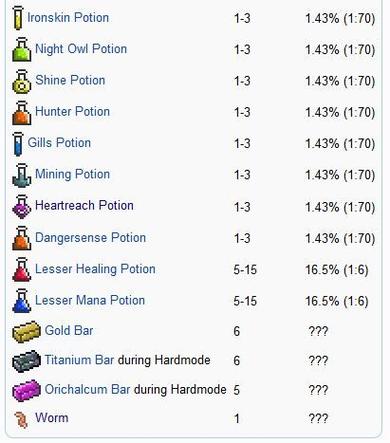Click the blue Lesser Mana Potion icon
The image size is (390, 443).
click(22, 301)
